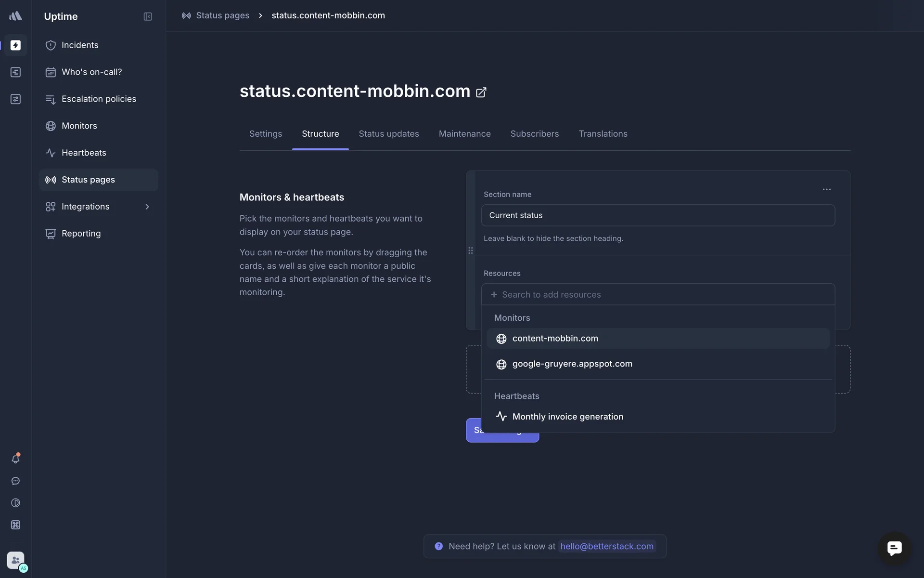Switch to the Status updates tab
The width and height of the screenshot is (924, 578).
click(x=388, y=134)
